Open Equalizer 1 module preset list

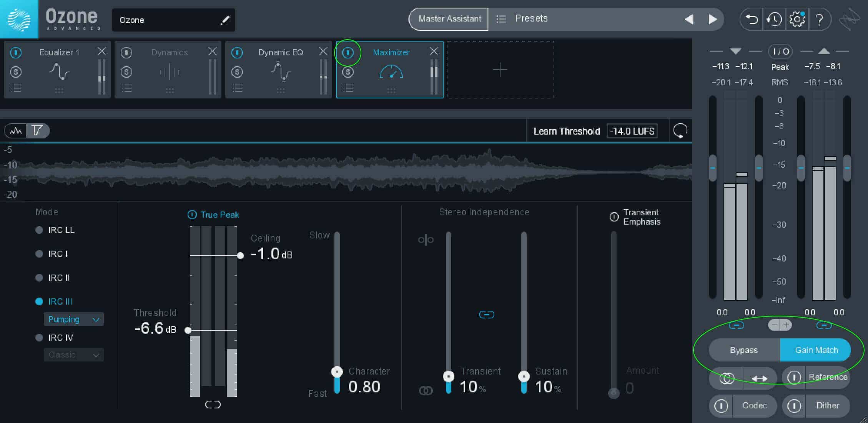(x=16, y=88)
